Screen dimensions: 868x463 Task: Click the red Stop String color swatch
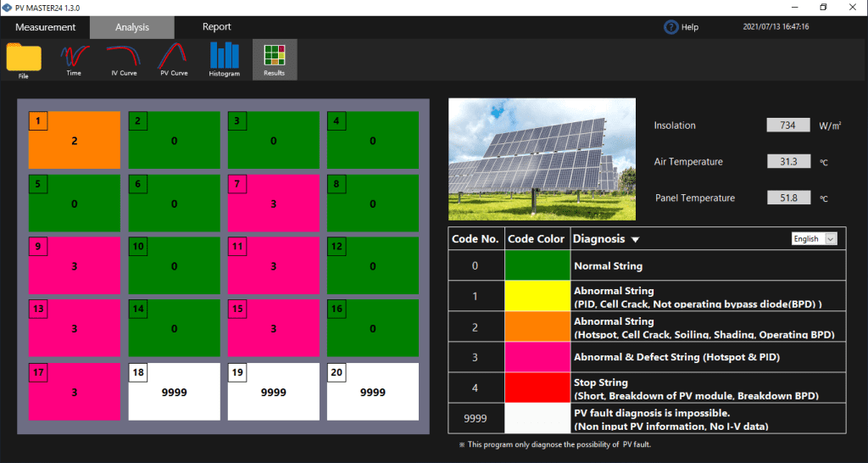[537, 388]
